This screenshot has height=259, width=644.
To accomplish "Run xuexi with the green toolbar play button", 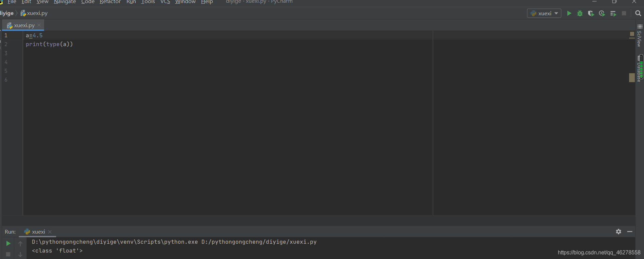I will 569,13.
